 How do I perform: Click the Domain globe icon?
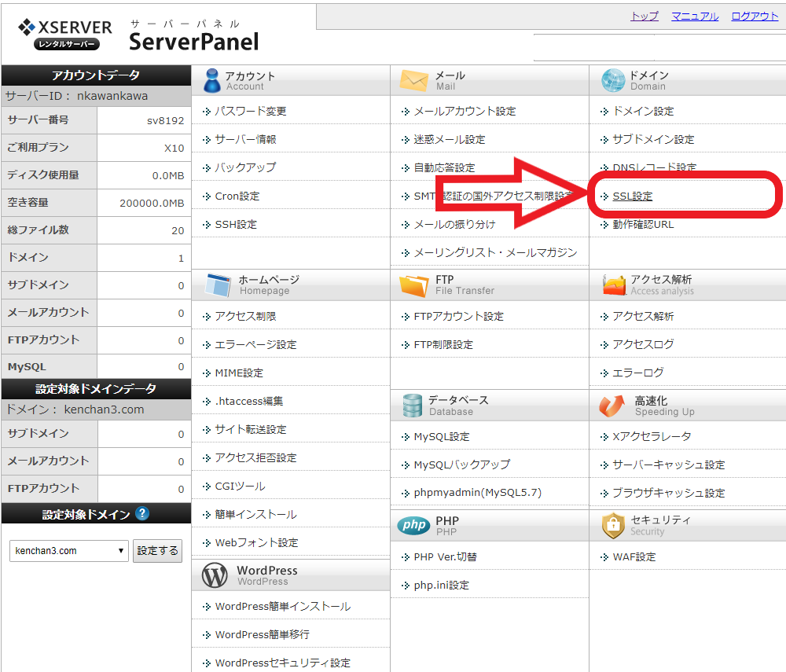[612, 81]
